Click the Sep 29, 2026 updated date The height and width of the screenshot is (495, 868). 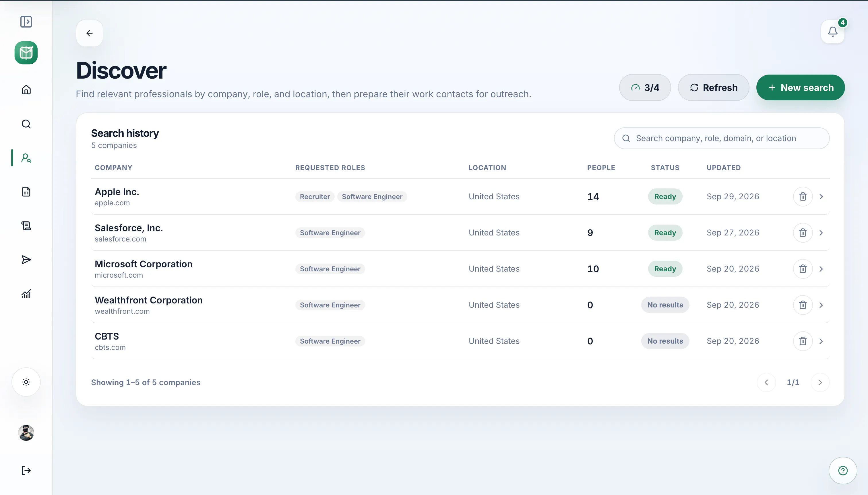733,196
